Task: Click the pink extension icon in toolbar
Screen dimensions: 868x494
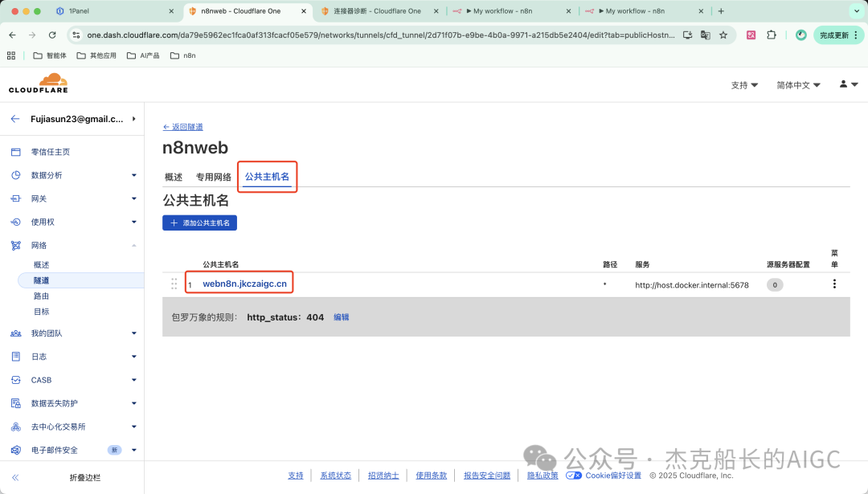Action: pos(751,35)
